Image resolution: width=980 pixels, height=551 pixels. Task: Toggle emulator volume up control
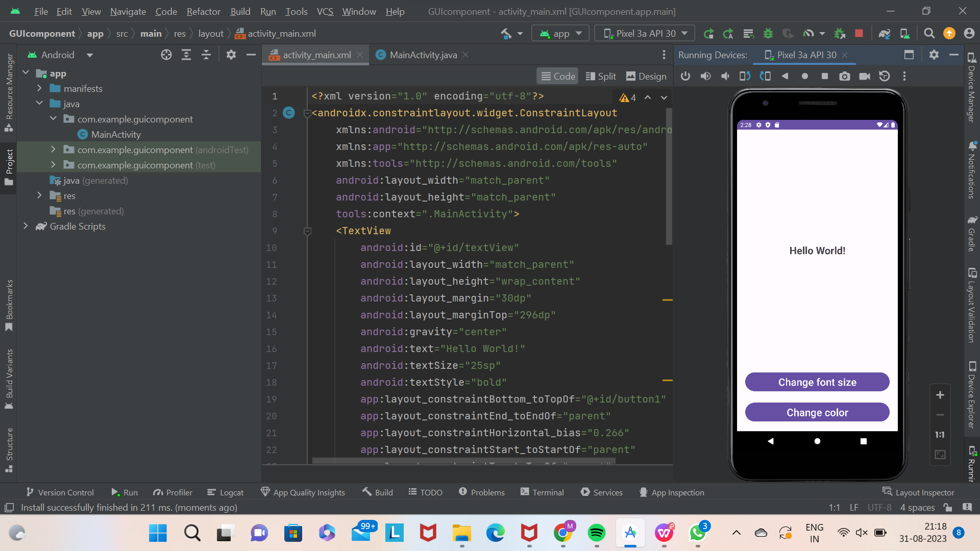click(705, 76)
